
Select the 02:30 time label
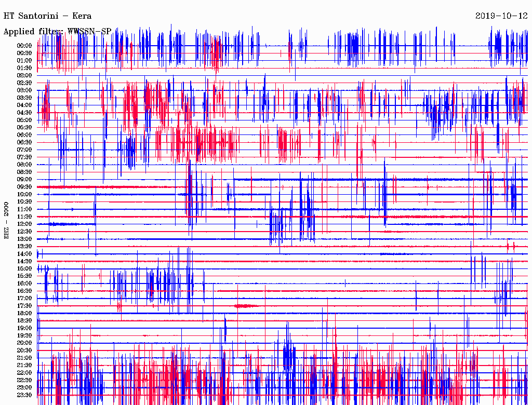coord(24,83)
